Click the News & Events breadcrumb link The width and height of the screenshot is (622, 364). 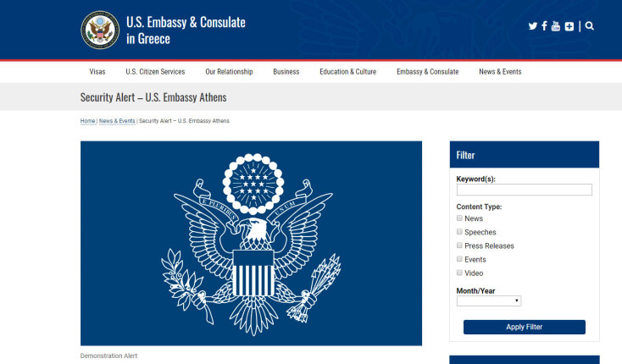pyautogui.click(x=117, y=121)
